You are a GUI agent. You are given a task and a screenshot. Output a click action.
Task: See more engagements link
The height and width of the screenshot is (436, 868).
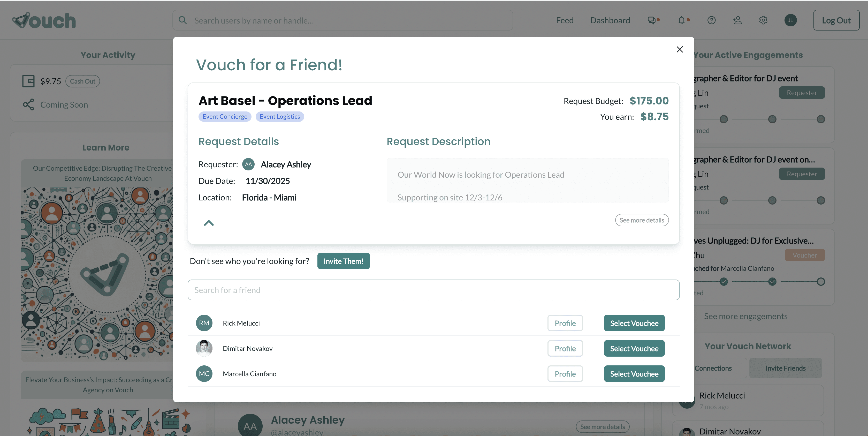point(745,316)
